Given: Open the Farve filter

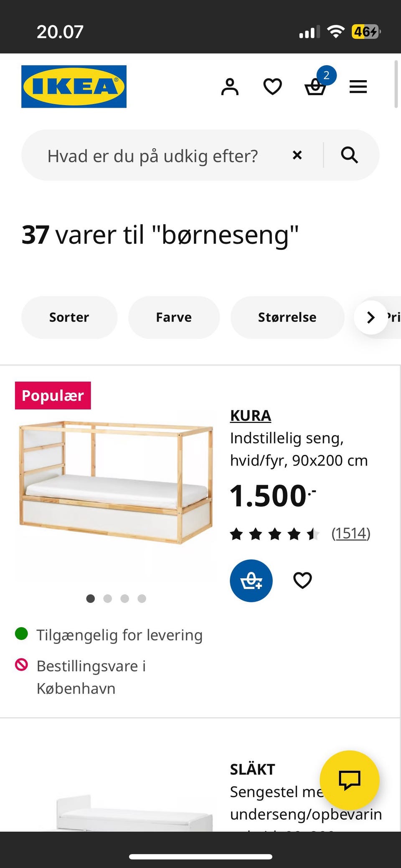Looking at the screenshot, I should (174, 317).
